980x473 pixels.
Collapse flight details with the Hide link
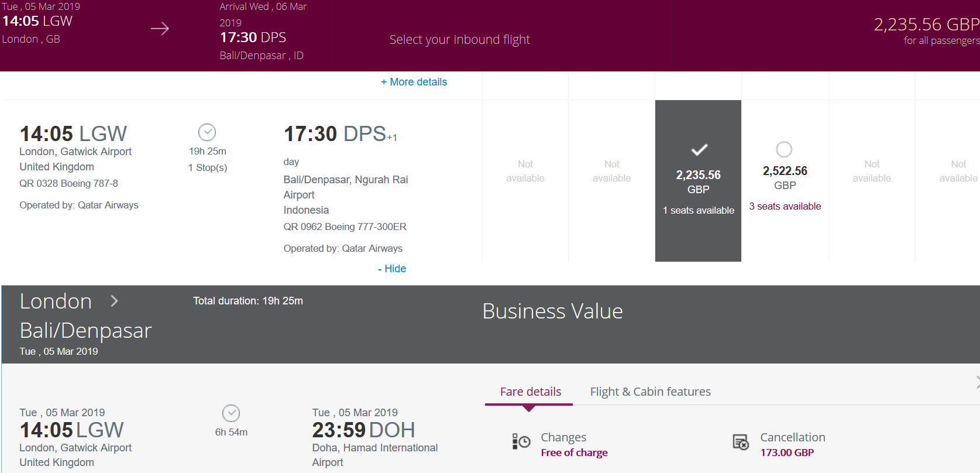(392, 269)
